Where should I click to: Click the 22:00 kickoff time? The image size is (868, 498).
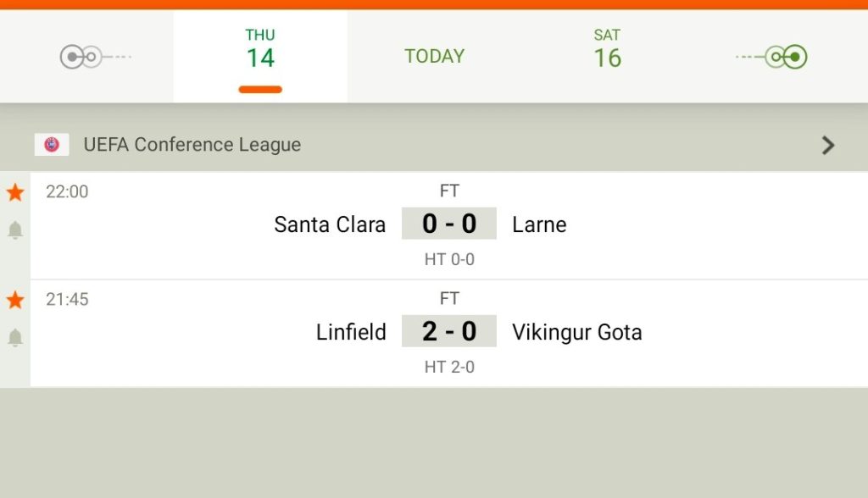(67, 191)
